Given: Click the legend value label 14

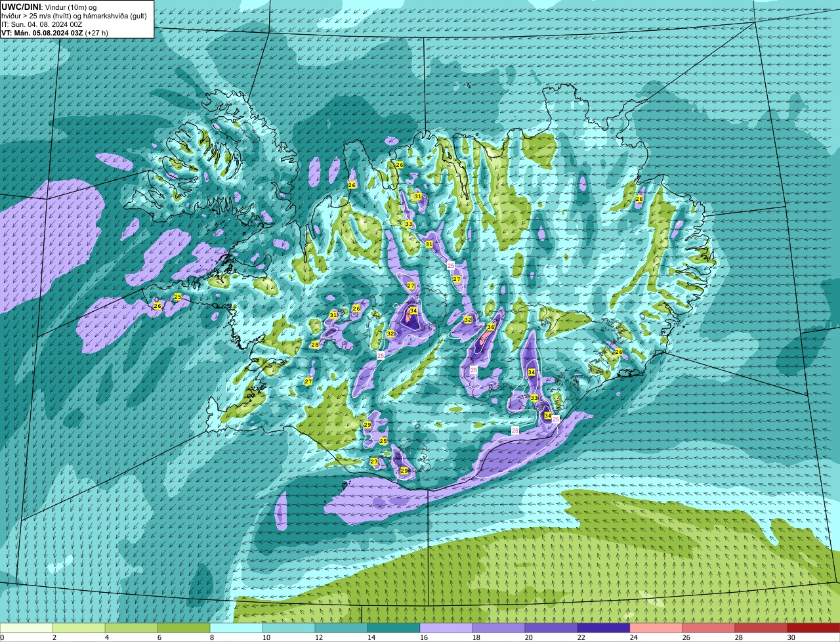Looking at the screenshot, I should click(x=371, y=637).
